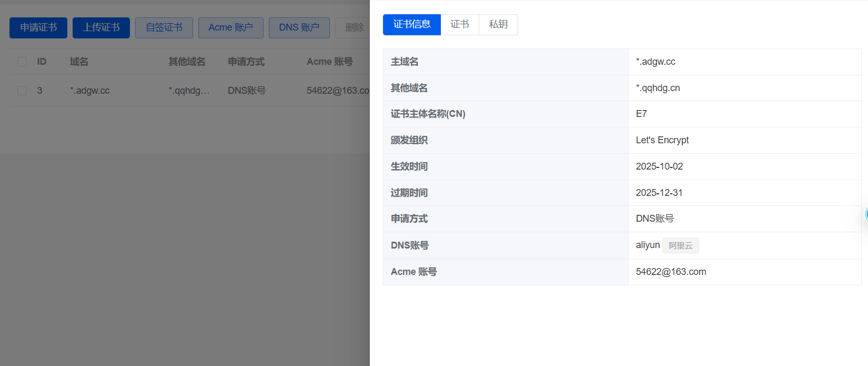
Task: Click the 阿里云 tag beside aliyun
Action: click(680, 245)
